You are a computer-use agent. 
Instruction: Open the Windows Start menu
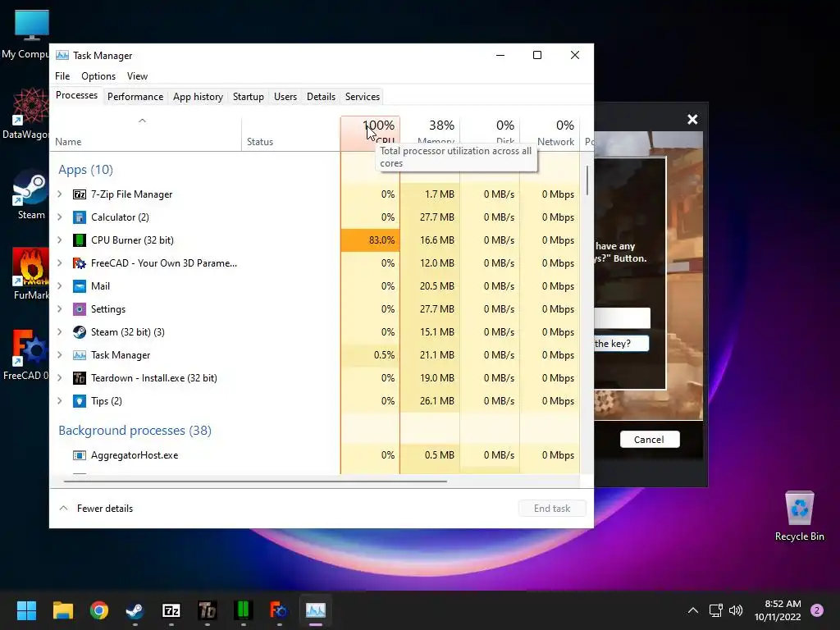pos(26,610)
